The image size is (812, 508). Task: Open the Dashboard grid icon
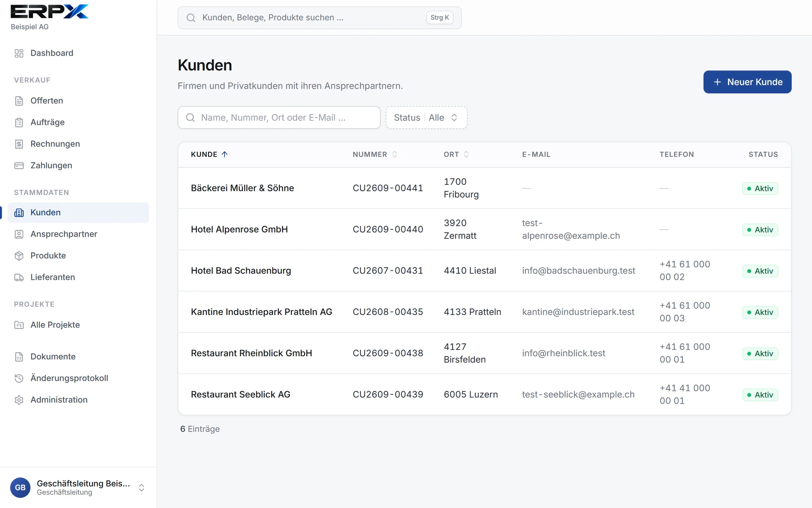19,53
